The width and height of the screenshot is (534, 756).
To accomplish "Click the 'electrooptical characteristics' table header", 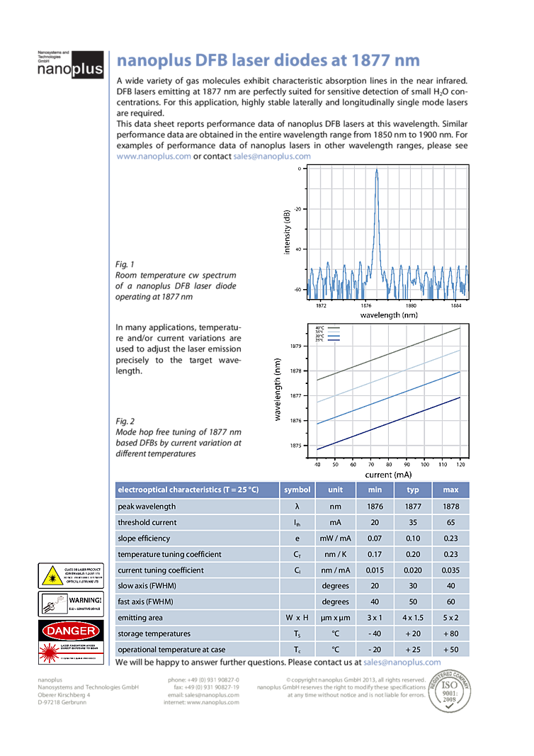I will pos(188,490).
